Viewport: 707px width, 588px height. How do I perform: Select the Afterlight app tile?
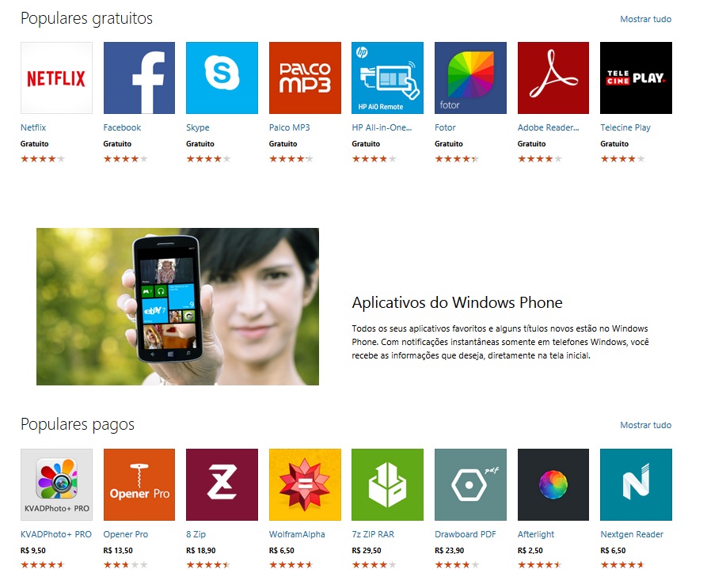[x=553, y=484]
